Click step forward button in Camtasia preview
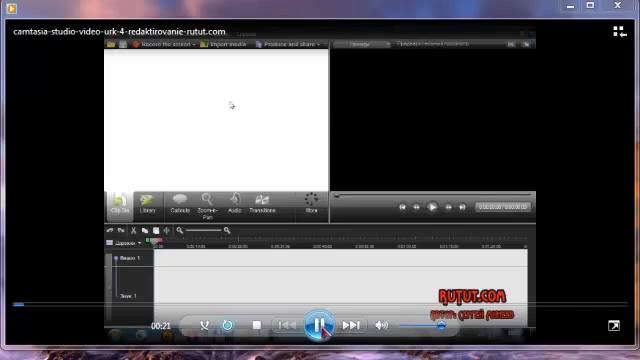Viewport: 640px width, 360px height. [448, 207]
